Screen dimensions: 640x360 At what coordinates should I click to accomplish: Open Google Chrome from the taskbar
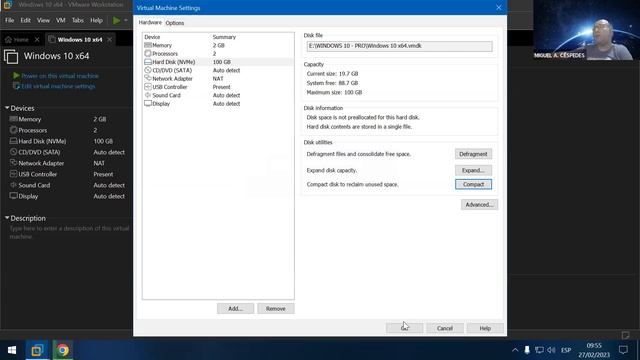point(62,350)
